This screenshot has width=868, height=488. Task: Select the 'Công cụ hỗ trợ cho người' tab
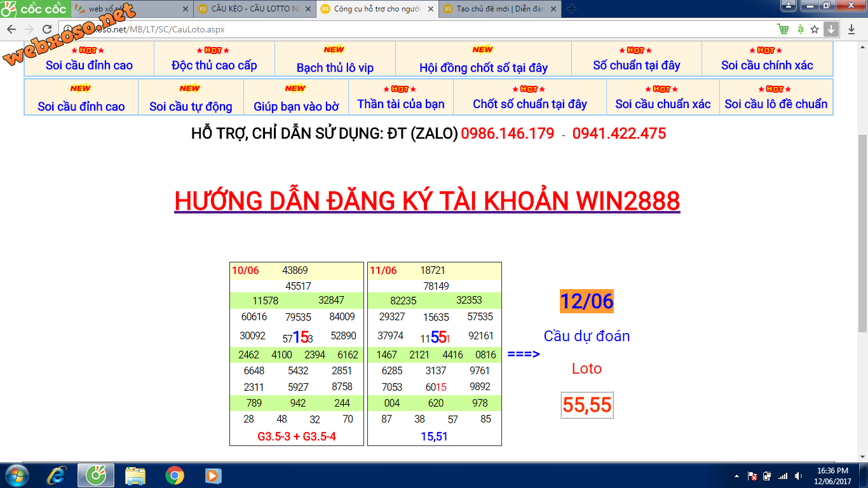tap(377, 9)
